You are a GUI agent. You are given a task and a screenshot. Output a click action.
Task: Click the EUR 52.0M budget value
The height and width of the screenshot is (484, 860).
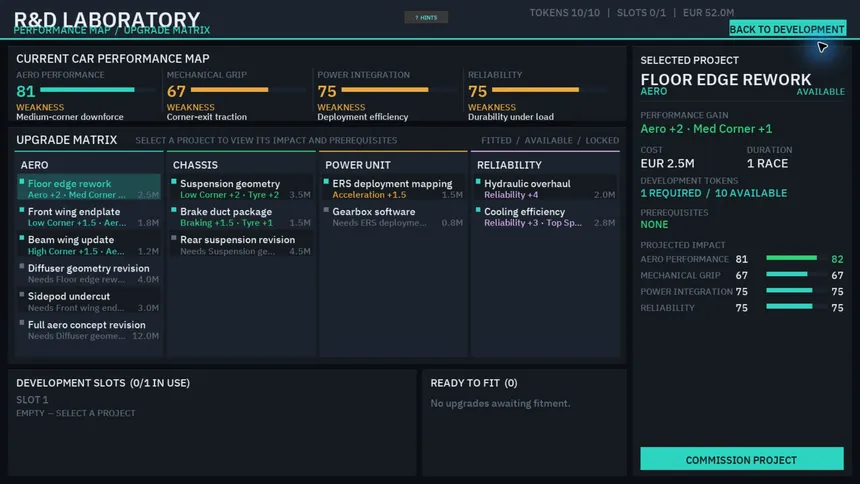pos(708,13)
